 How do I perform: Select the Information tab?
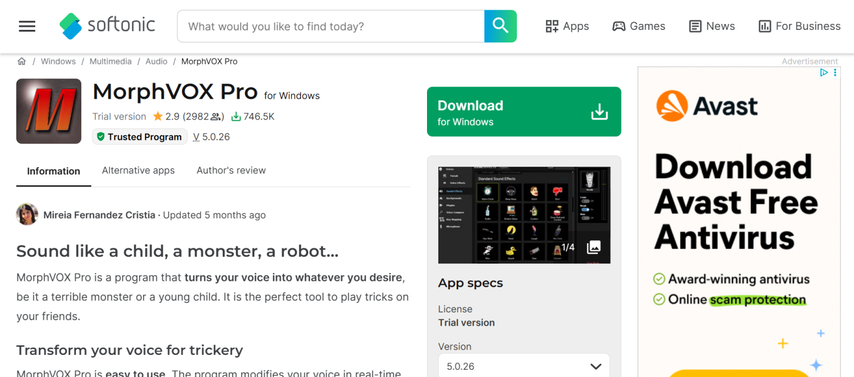point(53,171)
